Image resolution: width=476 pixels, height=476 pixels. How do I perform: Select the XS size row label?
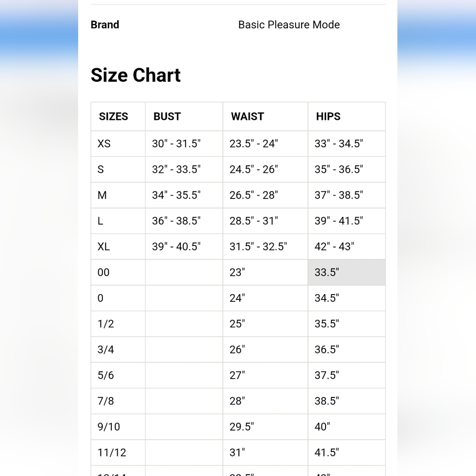(104, 144)
